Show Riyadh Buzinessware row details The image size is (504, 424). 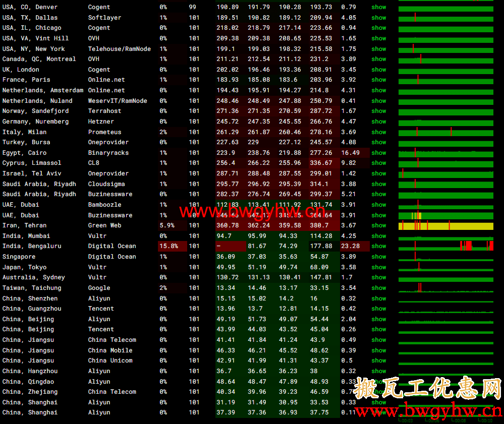coord(379,194)
